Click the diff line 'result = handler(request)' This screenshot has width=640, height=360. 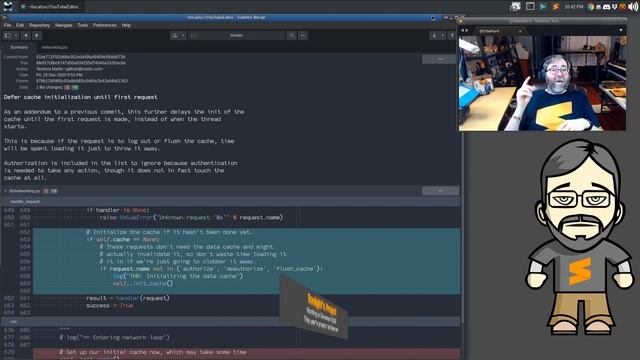pos(128,298)
